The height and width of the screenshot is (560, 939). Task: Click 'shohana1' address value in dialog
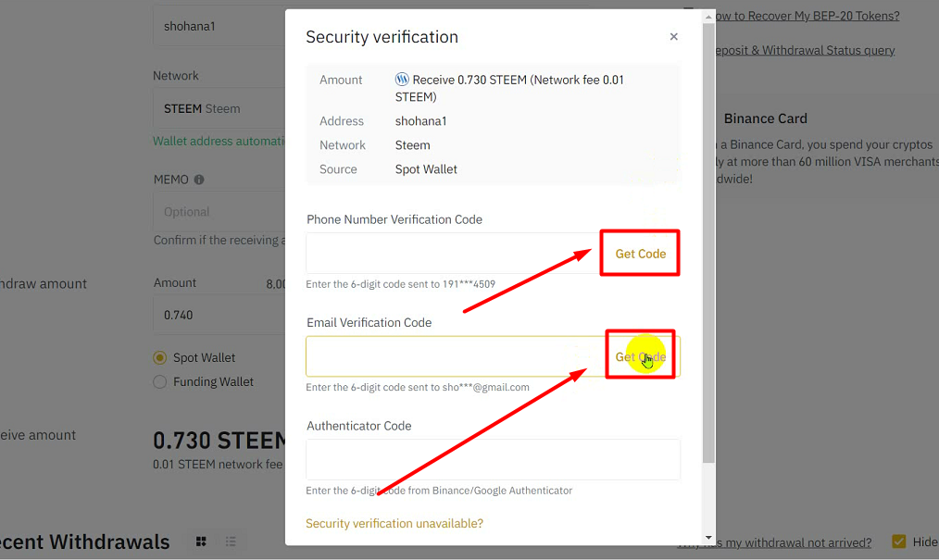click(x=421, y=121)
